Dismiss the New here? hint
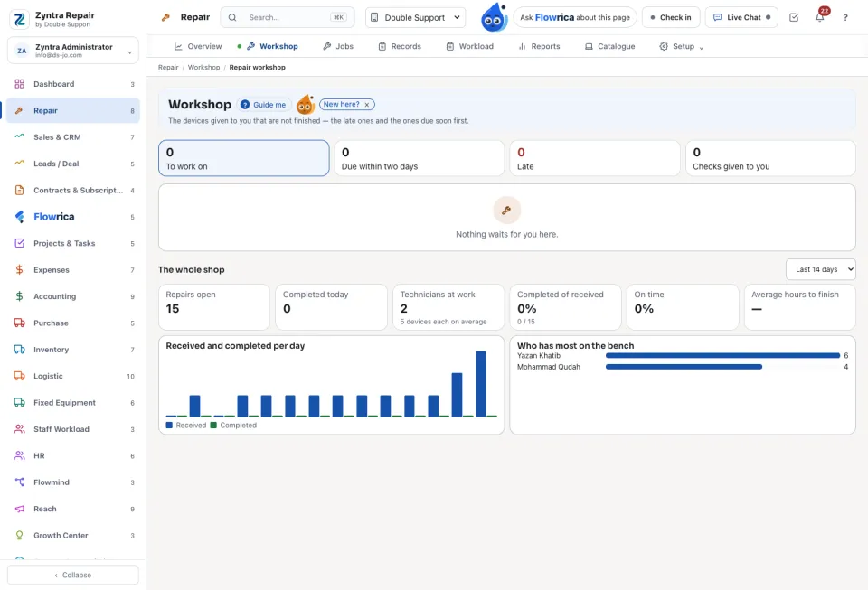Image resolution: width=868 pixels, height=590 pixels. click(x=366, y=105)
